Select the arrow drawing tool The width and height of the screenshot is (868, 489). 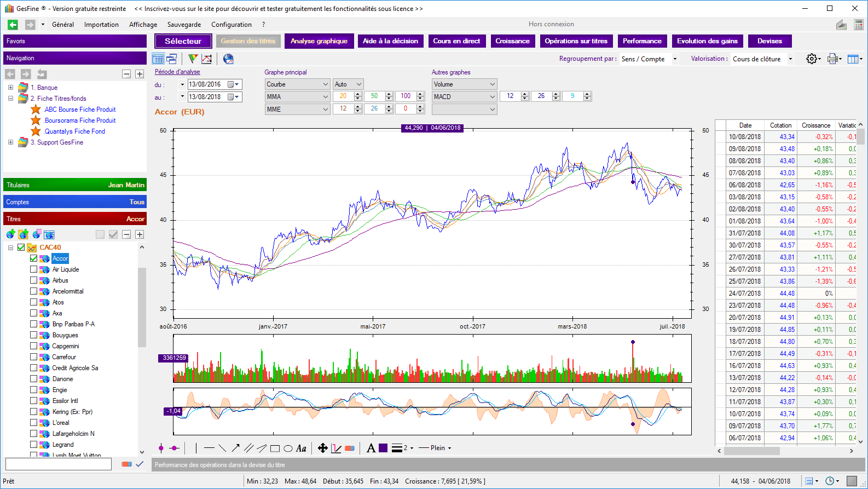click(235, 448)
